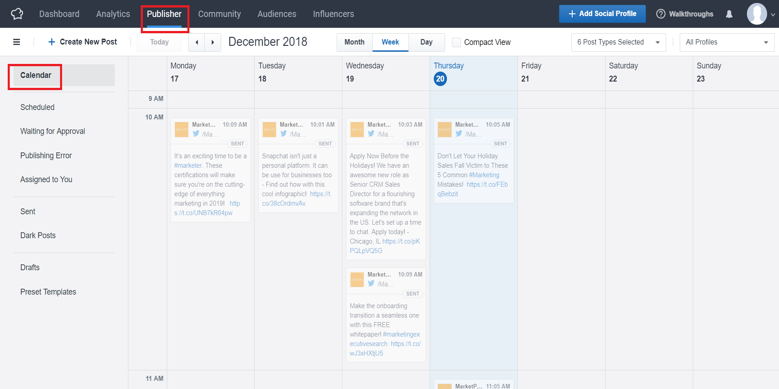Open the notifications bell icon

(729, 14)
